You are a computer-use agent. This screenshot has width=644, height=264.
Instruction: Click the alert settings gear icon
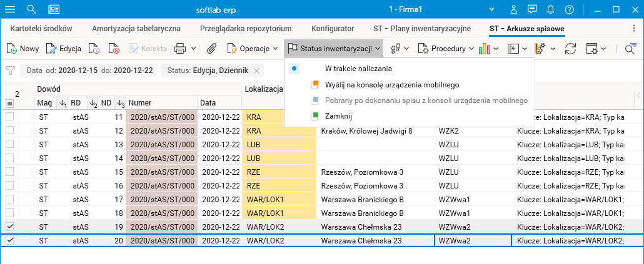pos(540,49)
